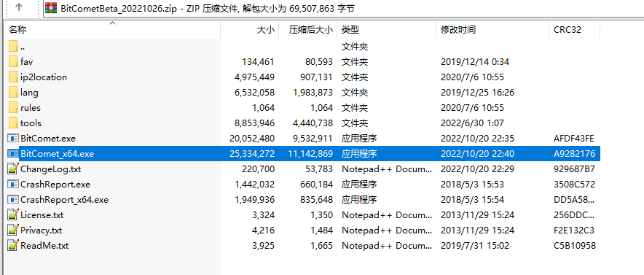Click the archive path address field
The width and height of the screenshot is (644, 275).
pos(343,8)
